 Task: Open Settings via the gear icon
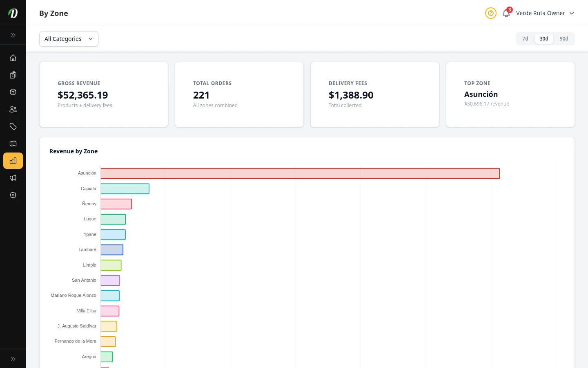pos(13,195)
